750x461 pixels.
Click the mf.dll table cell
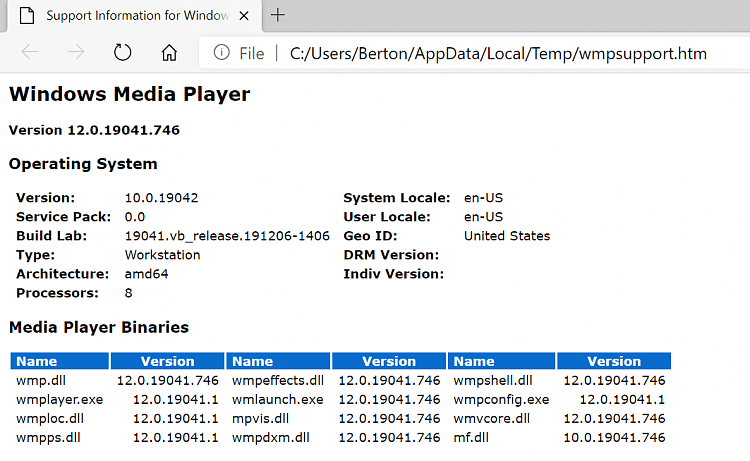[x=471, y=438]
